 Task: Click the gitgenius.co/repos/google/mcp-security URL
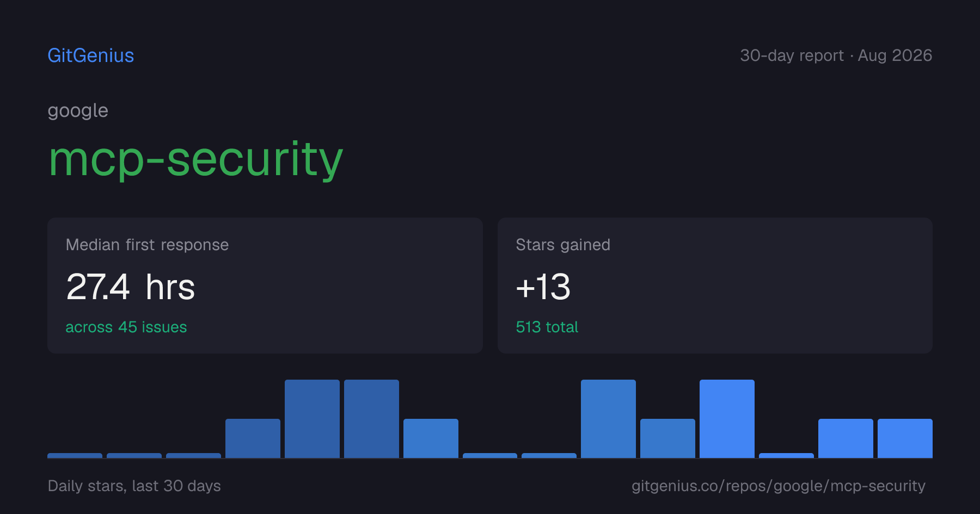pyautogui.click(x=779, y=486)
